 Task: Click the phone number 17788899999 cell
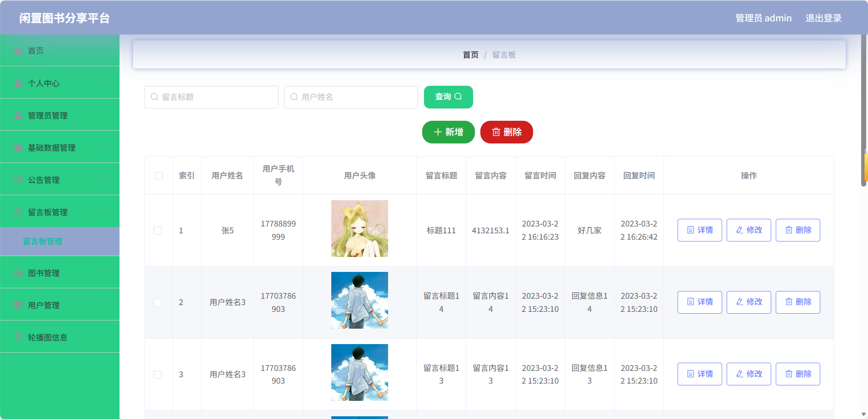[278, 230]
